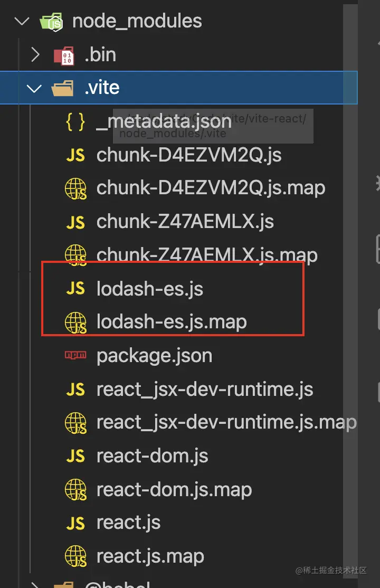
Task: Select the node_modules folder name
Action: pyautogui.click(x=137, y=21)
